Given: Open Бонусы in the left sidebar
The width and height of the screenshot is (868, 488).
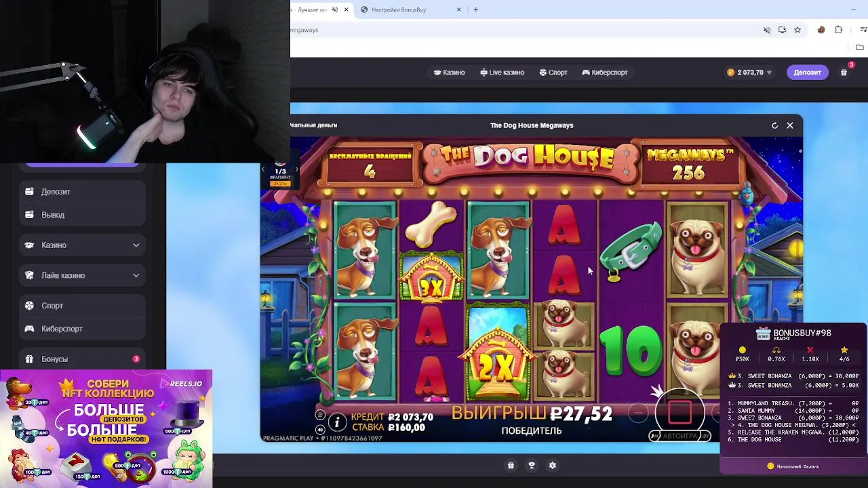Looking at the screenshot, I should point(82,359).
